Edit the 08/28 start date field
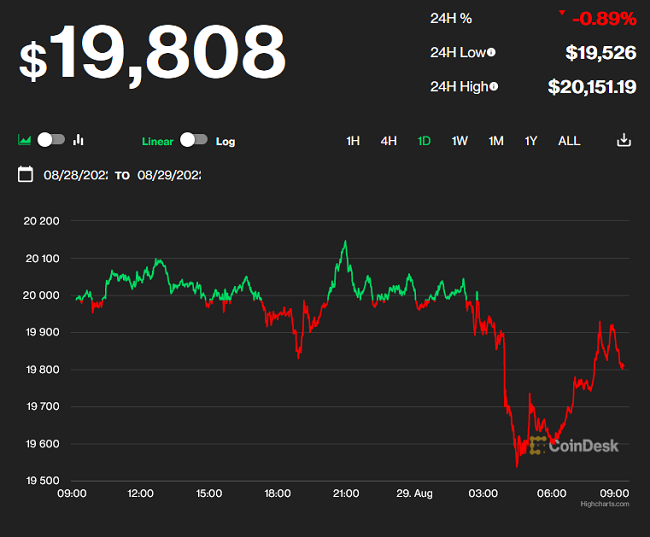The width and height of the screenshot is (650, 537). pos(75,175)
